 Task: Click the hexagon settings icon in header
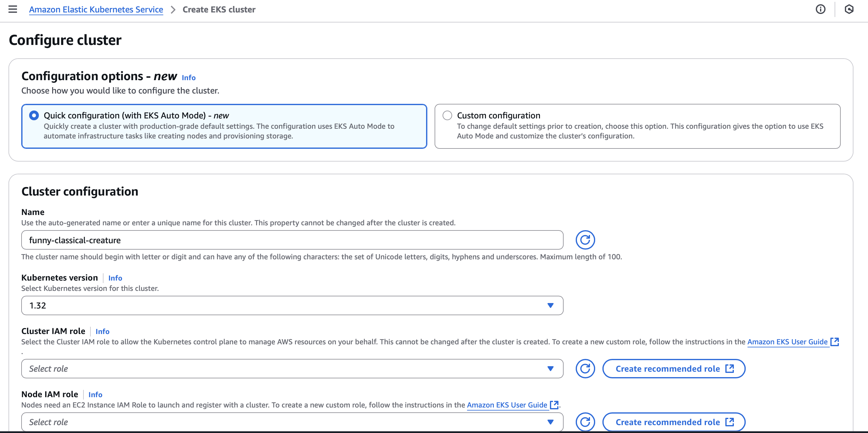[849, 9]
